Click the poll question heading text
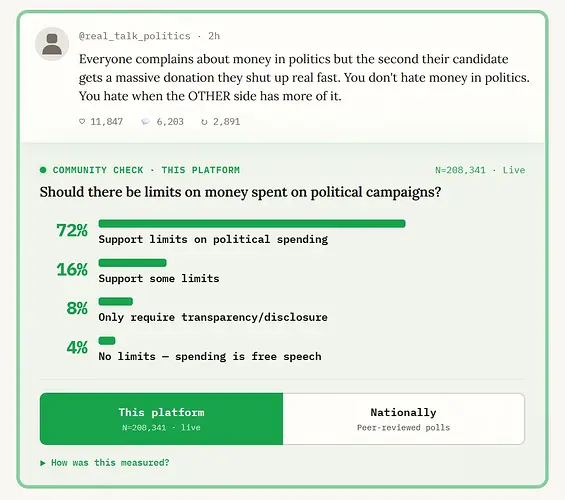 [240, 192]
